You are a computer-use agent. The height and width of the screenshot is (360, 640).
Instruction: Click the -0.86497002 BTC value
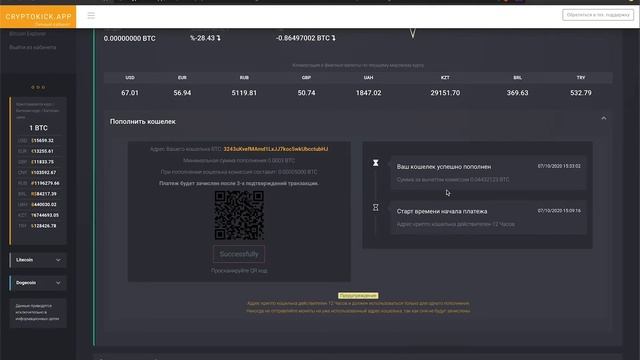tap(306, 38)
